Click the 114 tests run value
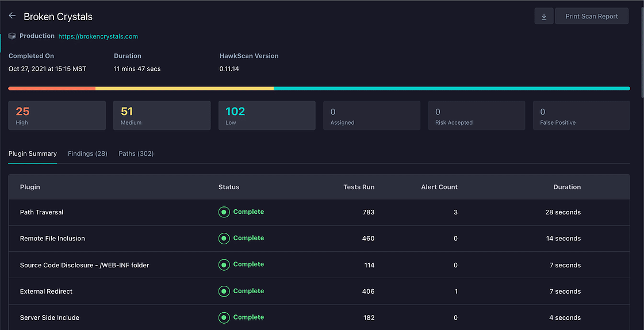This screenshot has width=644, height=330. pos(369,265)
